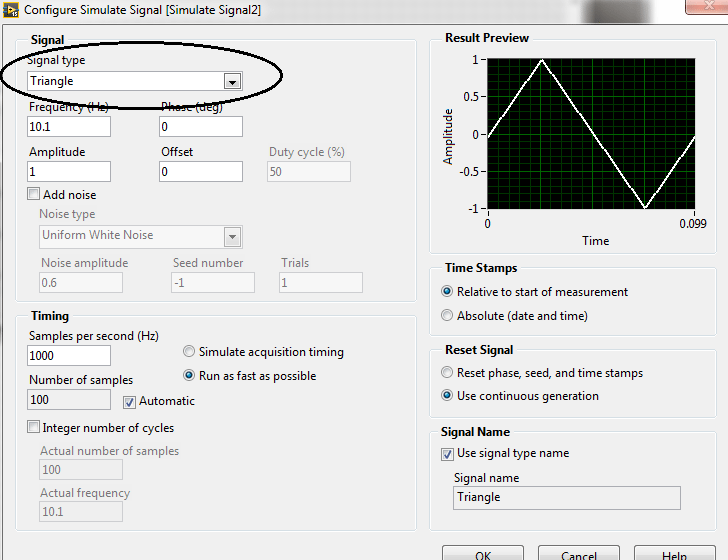
Task: Enable the Add noise checkbox
Action: click(33, 194)
